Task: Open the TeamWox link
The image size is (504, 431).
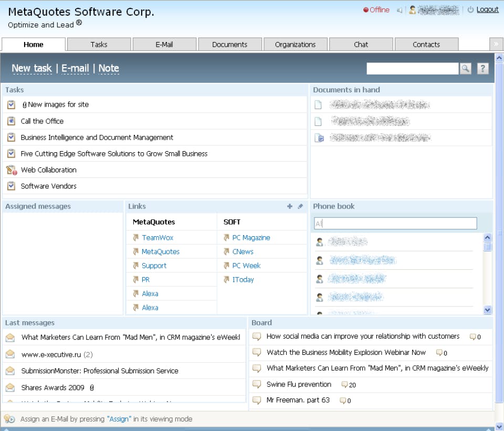Action: pyautogui.click(x=157, y=238)
